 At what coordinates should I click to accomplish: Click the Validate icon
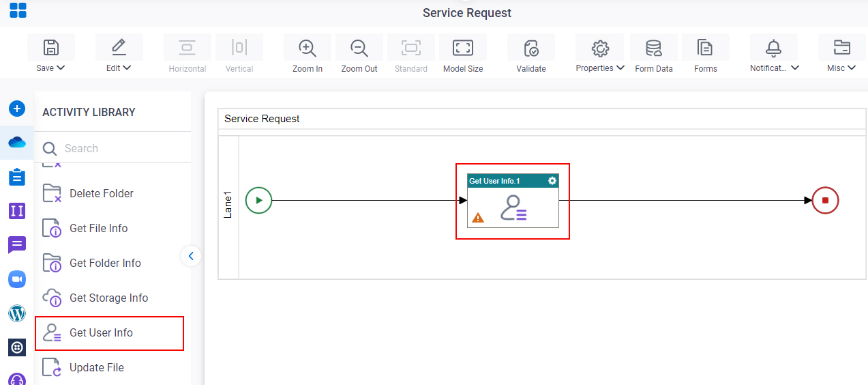coord(531,48)
